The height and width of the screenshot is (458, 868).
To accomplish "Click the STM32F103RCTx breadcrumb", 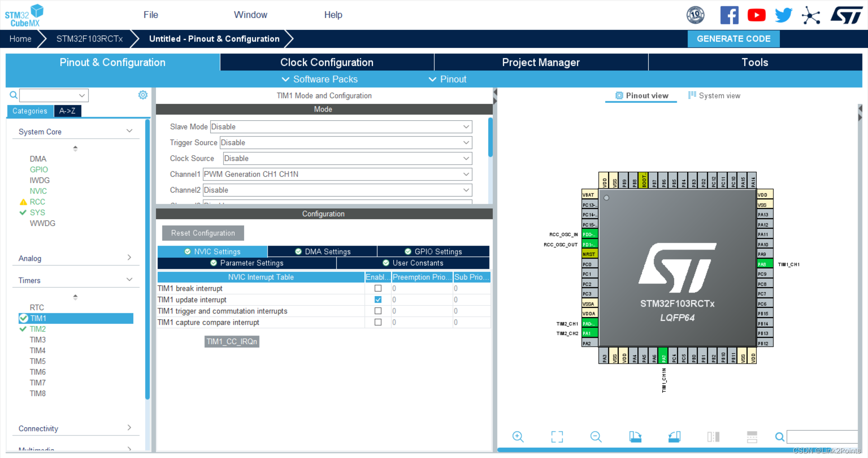I will (x=90, y=39).
